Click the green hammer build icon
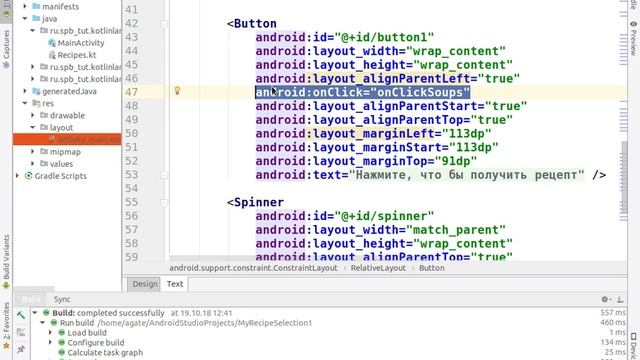The width and height of the screenshot is (640, 360). click(21, 315)
